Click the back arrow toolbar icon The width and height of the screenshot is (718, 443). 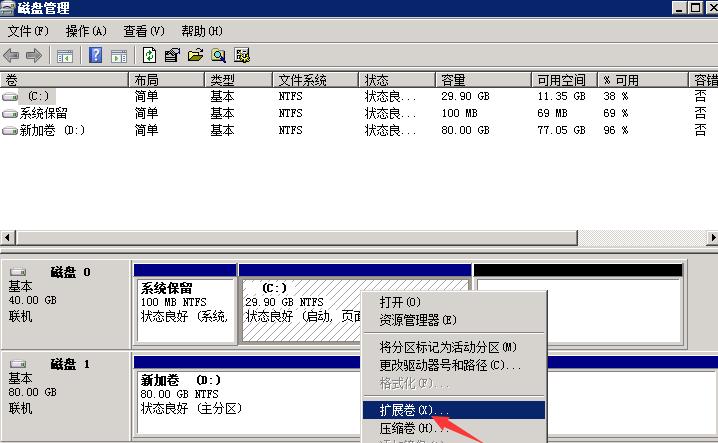click(x=11, y=56)
